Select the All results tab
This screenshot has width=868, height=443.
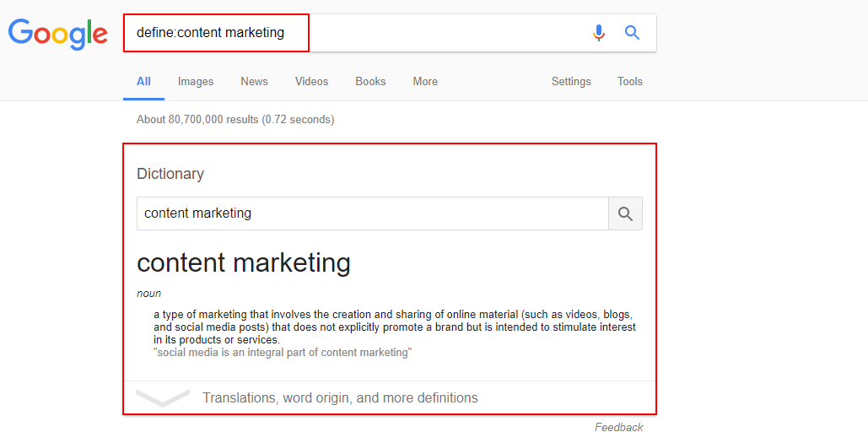click(x=143, y=81)
